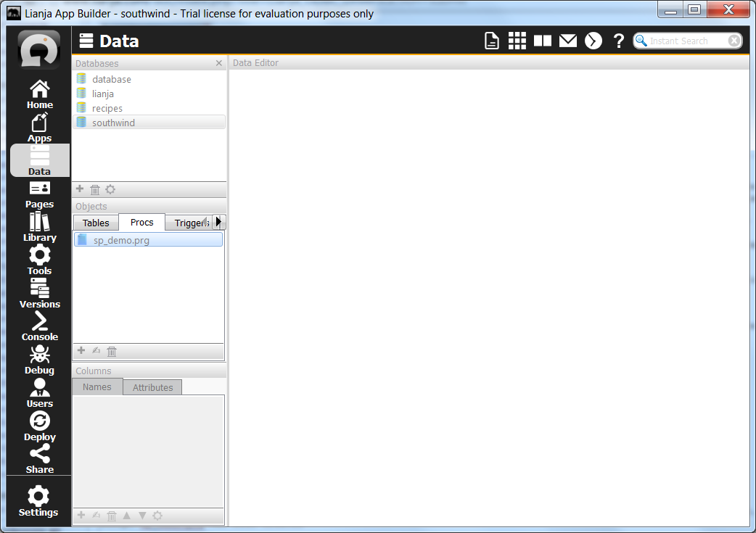This screenshot has height=533, width=756.
Task: Launch the Console workspace
Action: 39,326
